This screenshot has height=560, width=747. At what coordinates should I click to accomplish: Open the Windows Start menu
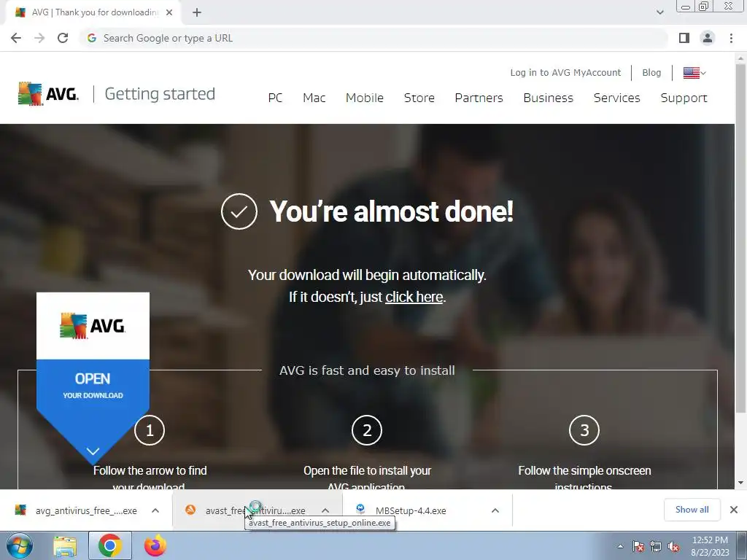click(19, 545)
